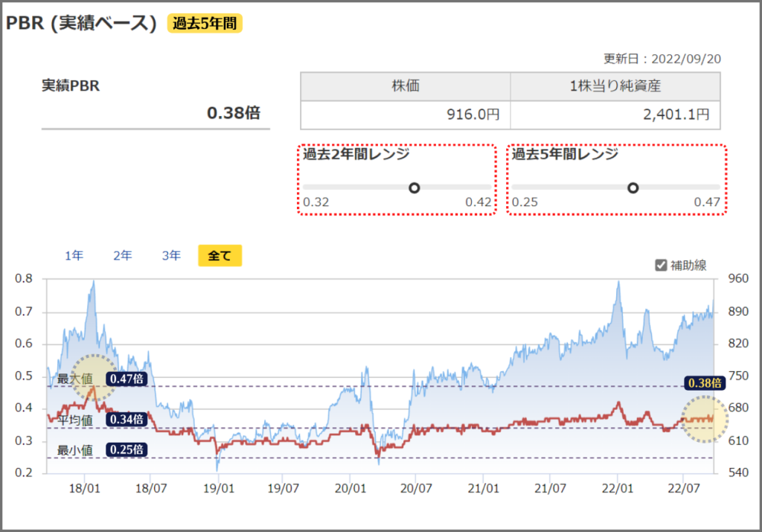Click the 22/07 x-axis date label
This screenshot has width=762, height=532.
tap(684, 488)
